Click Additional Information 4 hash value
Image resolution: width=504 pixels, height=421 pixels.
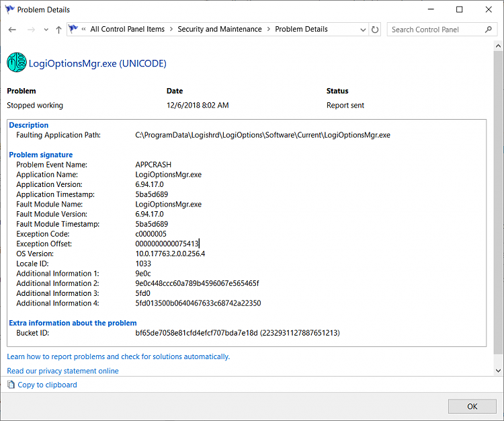198,303
